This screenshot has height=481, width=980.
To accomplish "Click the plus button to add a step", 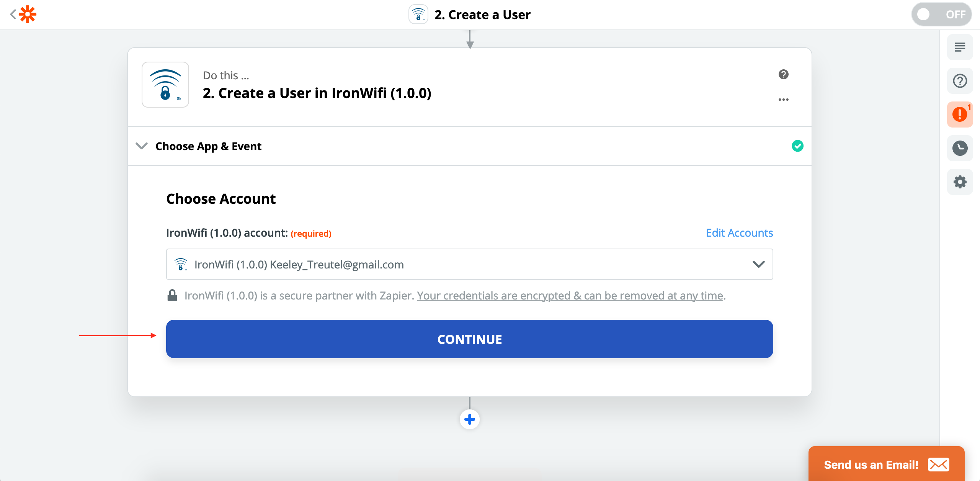I will click(x=469, y=419).
